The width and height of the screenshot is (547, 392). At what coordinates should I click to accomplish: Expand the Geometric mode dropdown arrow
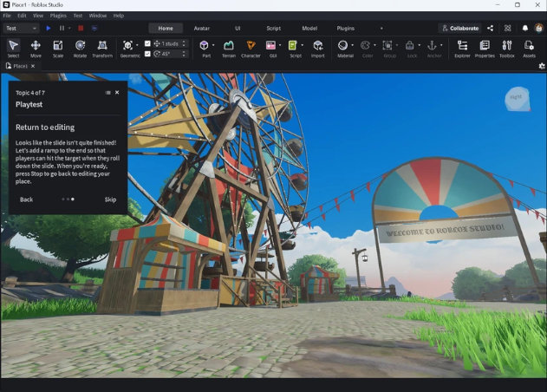click(137, 45)
